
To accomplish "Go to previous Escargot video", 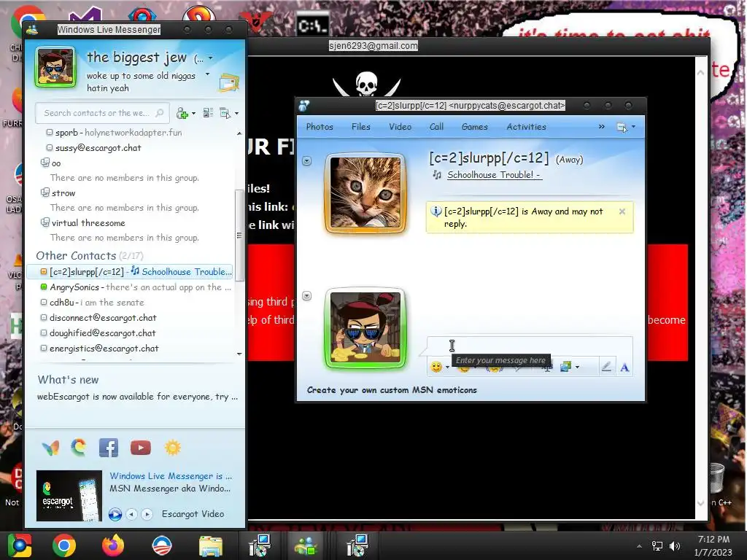I will [x=132, y=514].
